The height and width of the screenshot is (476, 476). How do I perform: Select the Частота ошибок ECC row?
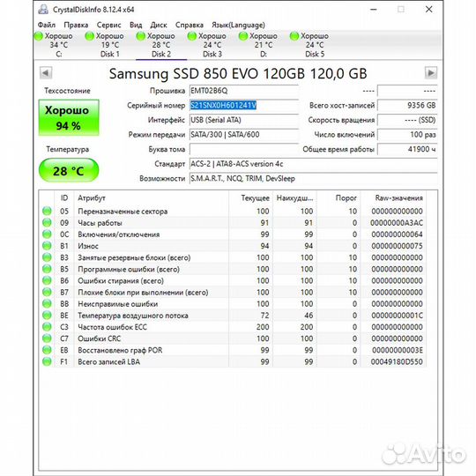233,327
